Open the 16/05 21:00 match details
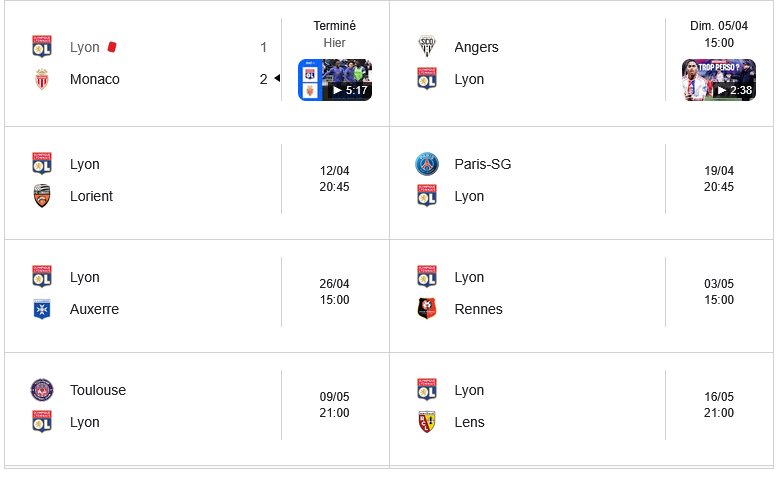The height and width of the screenshot is (478, 779). pyautogui.click(x=719, y=405)
